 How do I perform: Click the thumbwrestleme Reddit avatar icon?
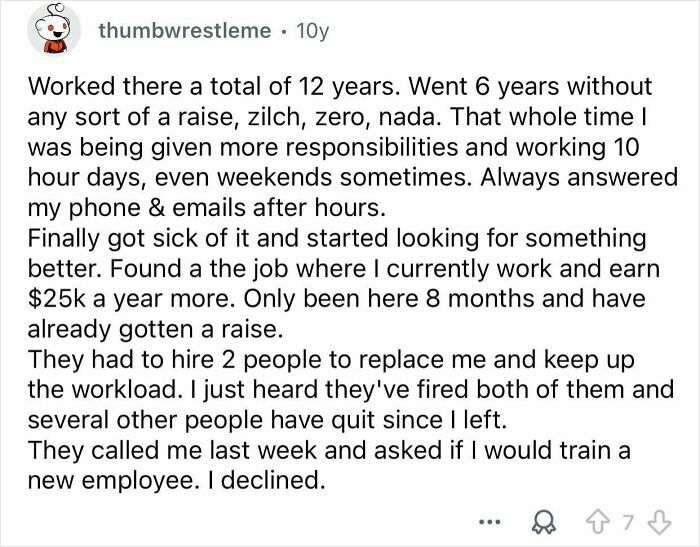coord(46,32)
